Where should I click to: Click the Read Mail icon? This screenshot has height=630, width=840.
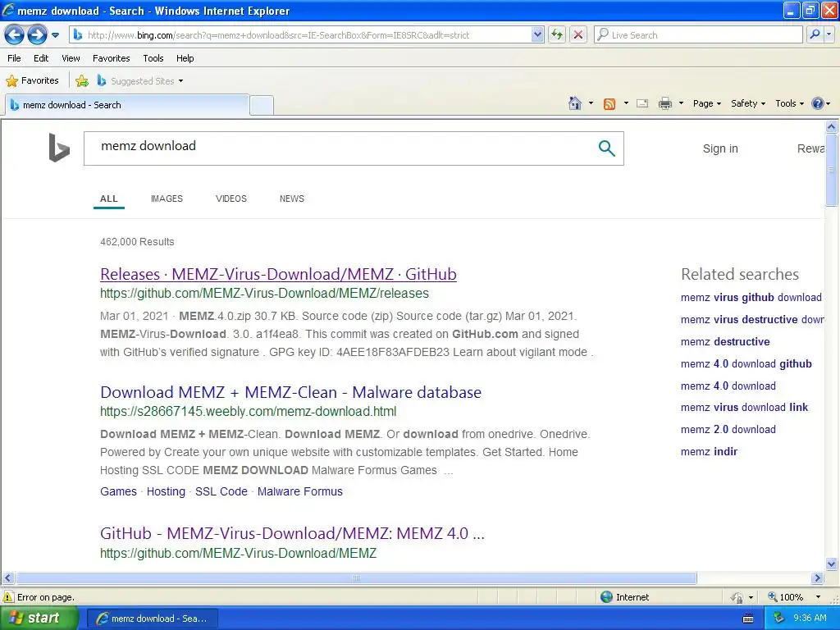(x=642, y=103)
